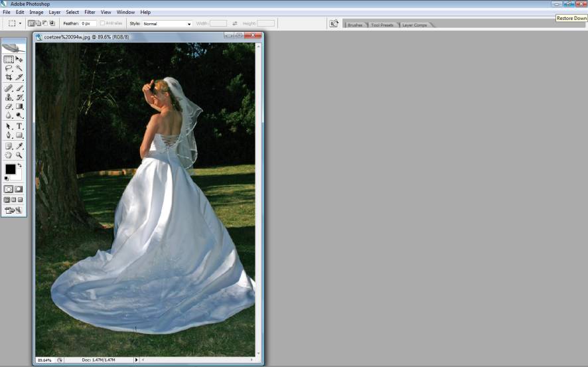Click the background color swatch
Viewport: 588px width, 367px height.
18,176
